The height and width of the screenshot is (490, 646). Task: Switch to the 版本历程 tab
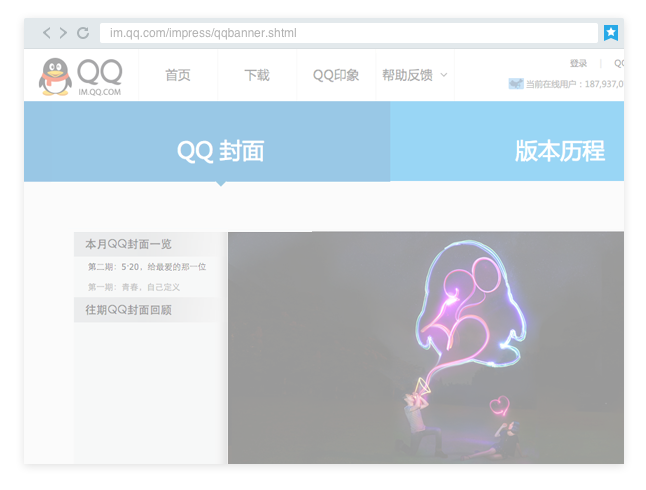507,141
